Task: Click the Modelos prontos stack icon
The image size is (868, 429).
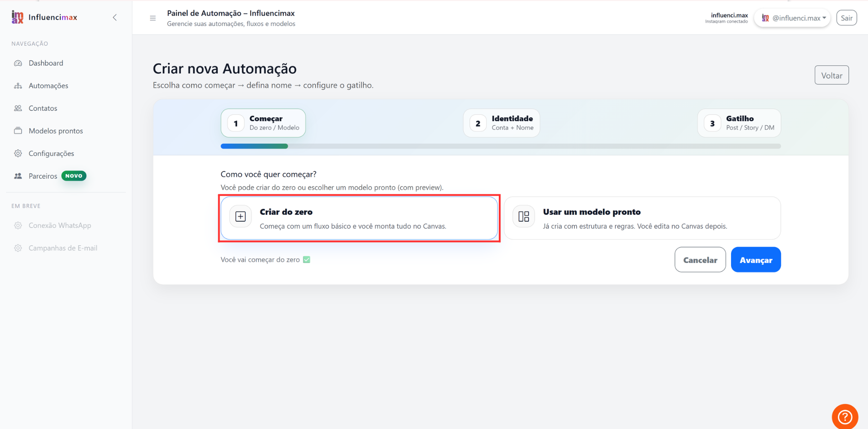Action: 18,131
